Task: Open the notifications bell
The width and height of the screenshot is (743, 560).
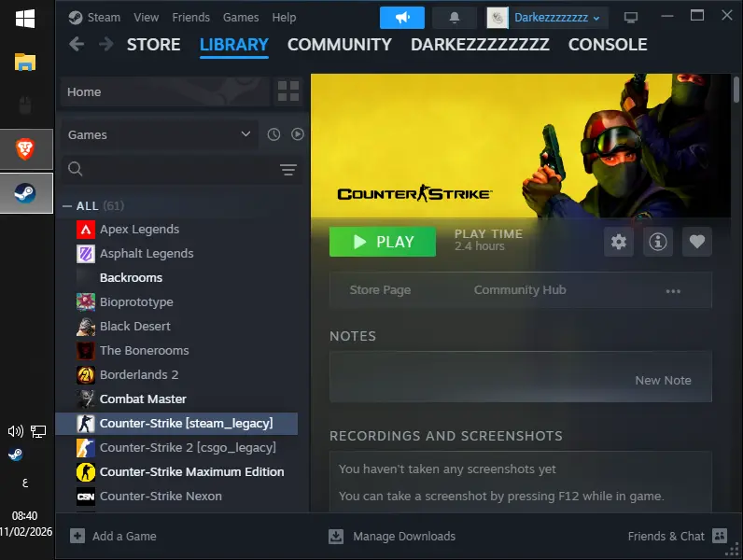Action: 454,18
